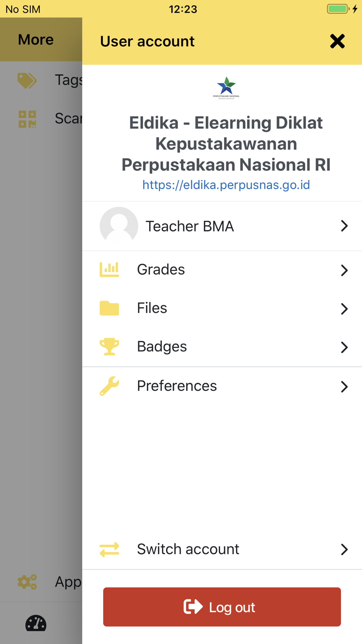Expand the Files row chevron

[344, 309]
